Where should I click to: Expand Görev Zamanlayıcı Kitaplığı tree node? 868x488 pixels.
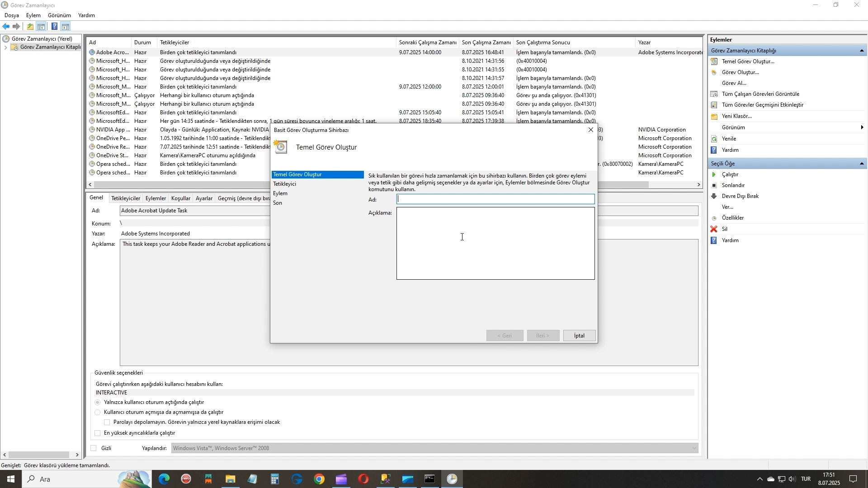coord(5,47)
